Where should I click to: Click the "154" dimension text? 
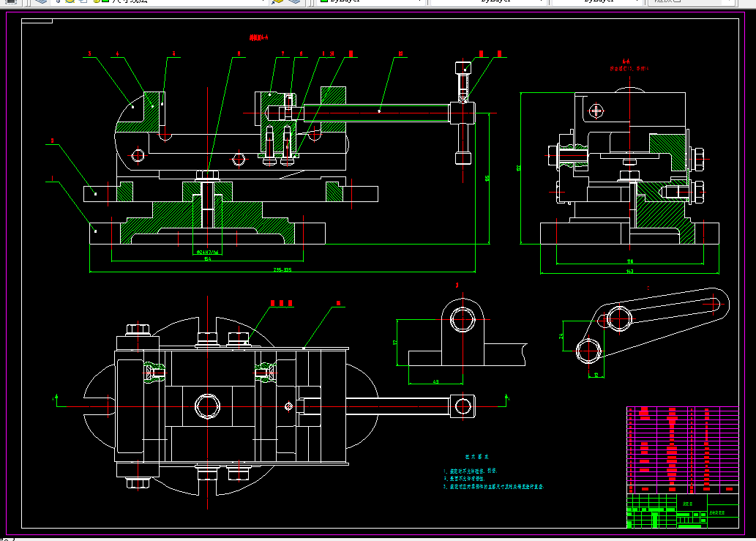(207, 259)
